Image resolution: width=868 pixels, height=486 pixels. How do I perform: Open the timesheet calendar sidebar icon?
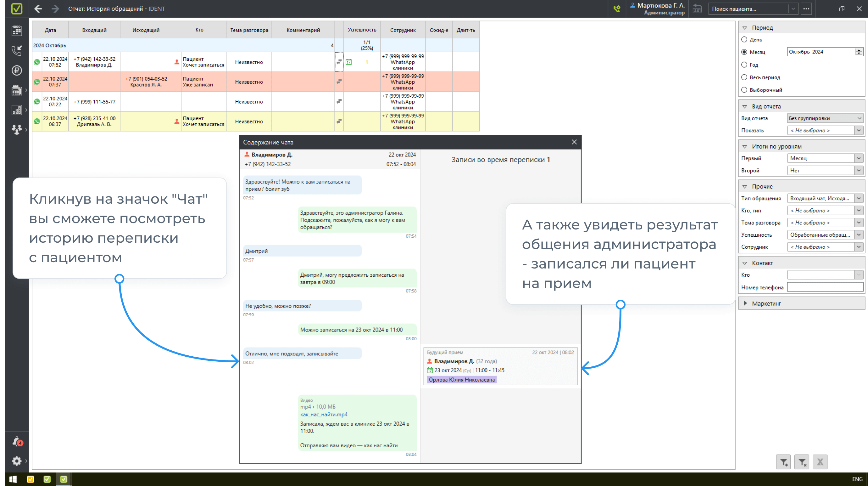click(16, 90)
